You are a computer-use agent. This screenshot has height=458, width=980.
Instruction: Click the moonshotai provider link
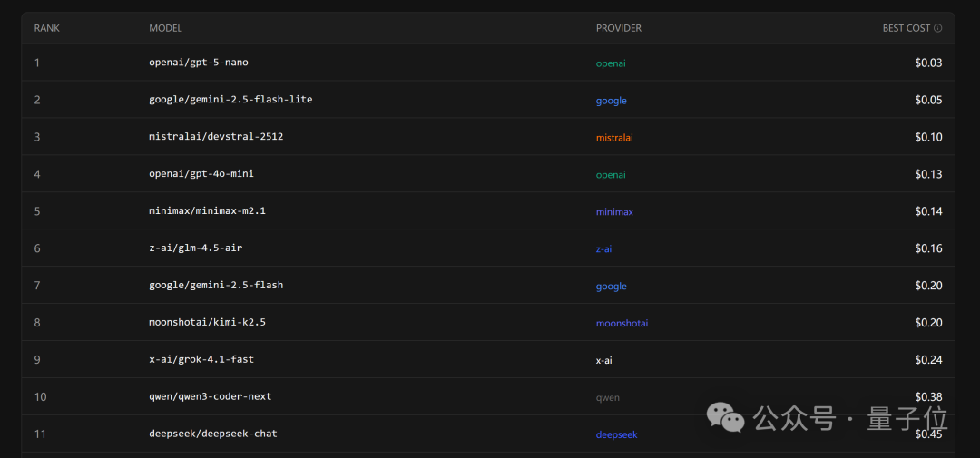(x=622, y=324)
